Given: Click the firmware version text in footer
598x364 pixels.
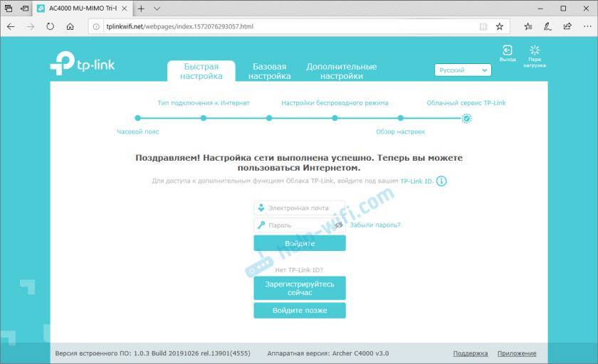Looking at the screenshot, I should point(152,353).
